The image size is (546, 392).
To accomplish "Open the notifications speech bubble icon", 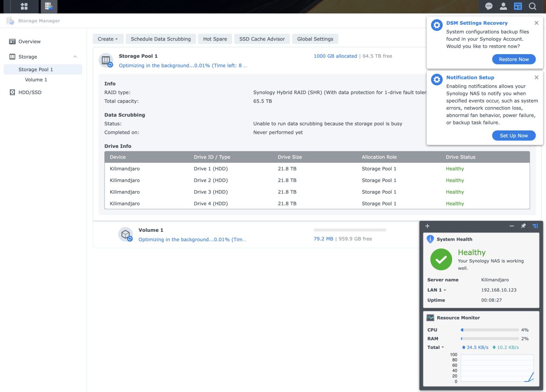I will point(489,6).
